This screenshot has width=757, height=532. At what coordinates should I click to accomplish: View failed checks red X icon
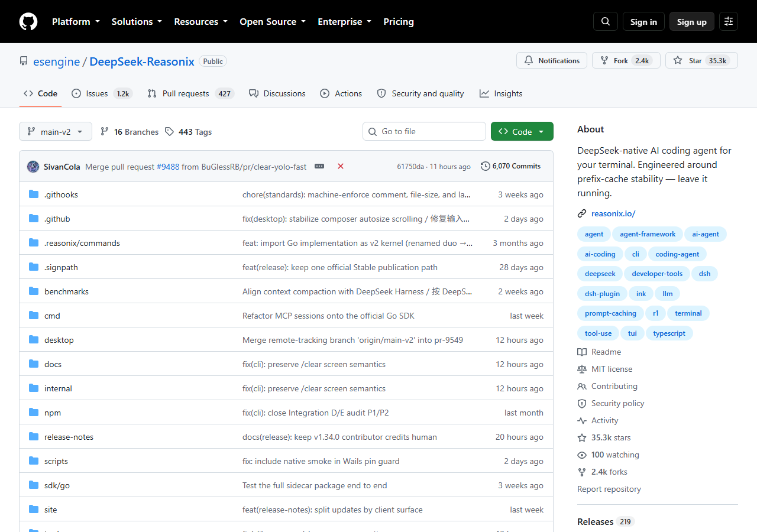341,167
